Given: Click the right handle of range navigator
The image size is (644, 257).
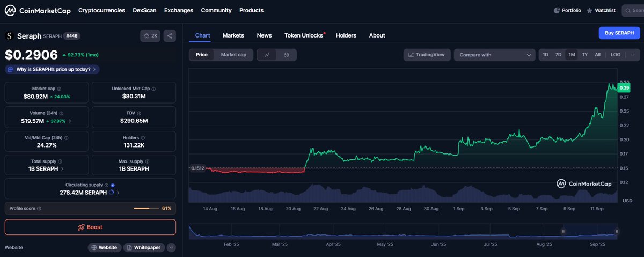Looking at the screenshot, I should click(x=617, y=231).
